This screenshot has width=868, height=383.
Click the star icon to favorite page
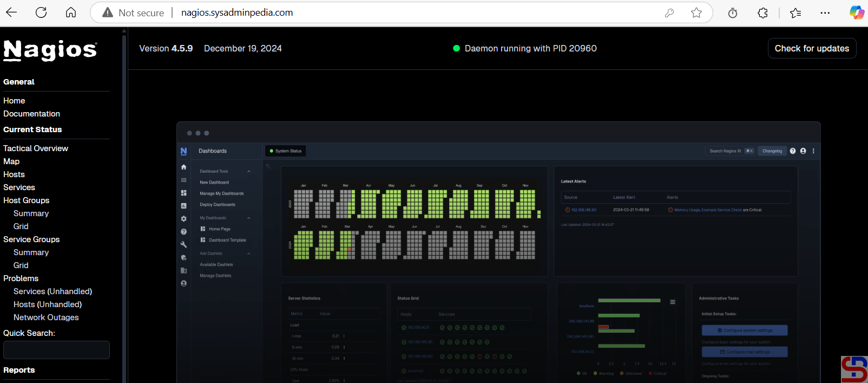point(696,12)
